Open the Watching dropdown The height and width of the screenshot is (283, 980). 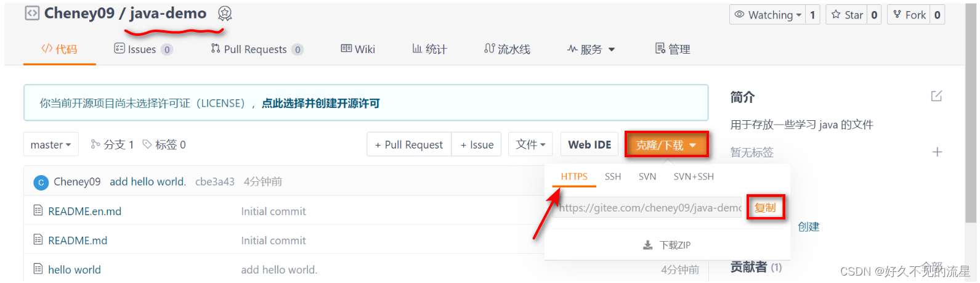(x=768, y=15)
